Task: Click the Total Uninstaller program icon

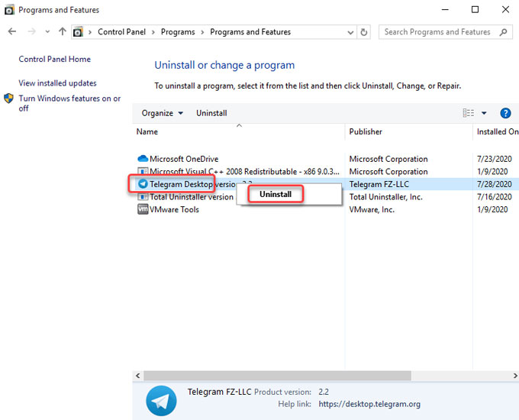Action: 143,197
